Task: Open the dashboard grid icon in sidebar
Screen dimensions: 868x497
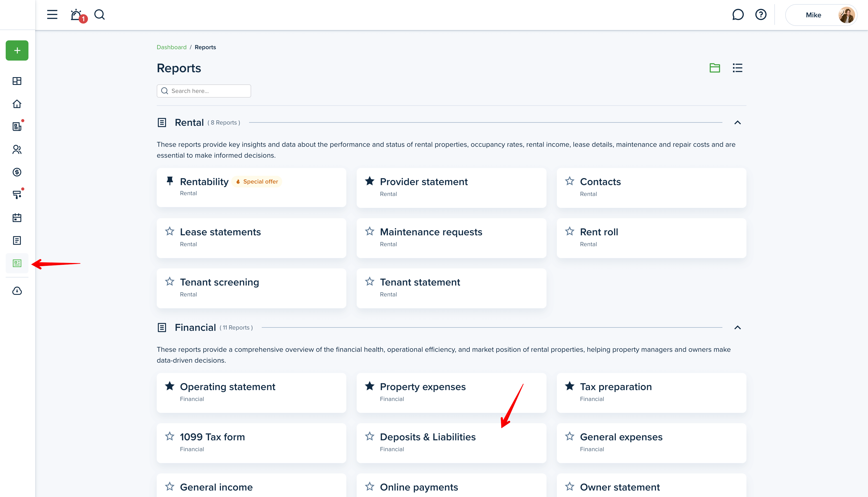Action: coord(17,81)
